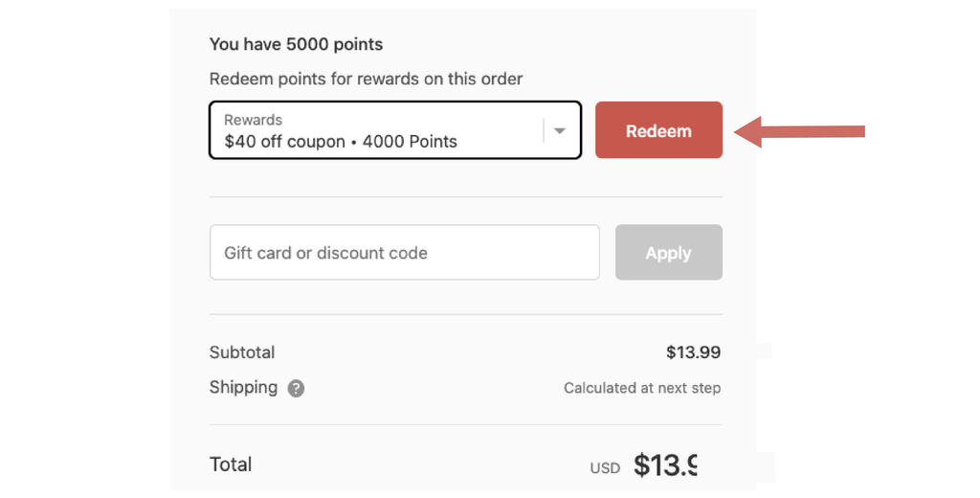Click the large order total amount
The width and height of the screenshot is (980, 498).
point(665,465)
